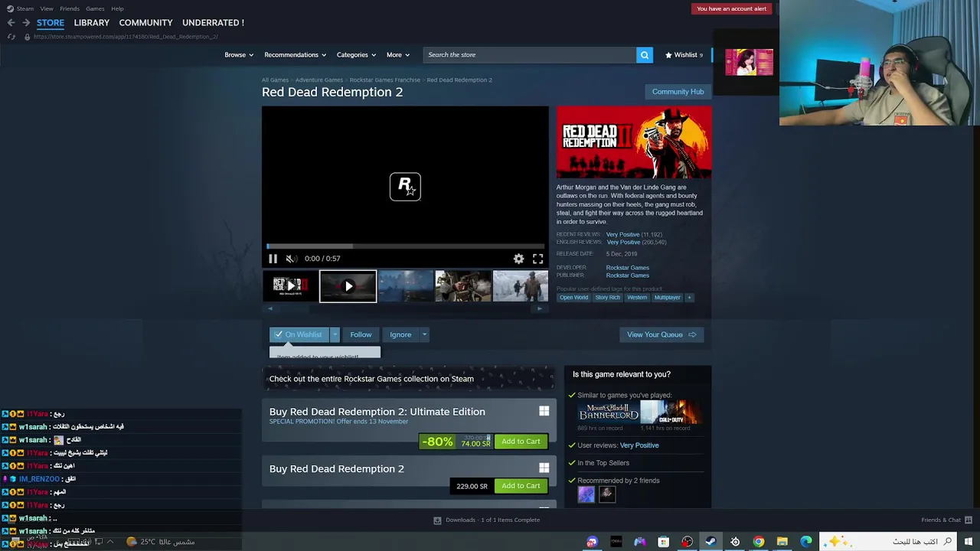Screen dimensions: 980x551
Task: Open Friends & Chat panel
Action: (x=946, y=520)
